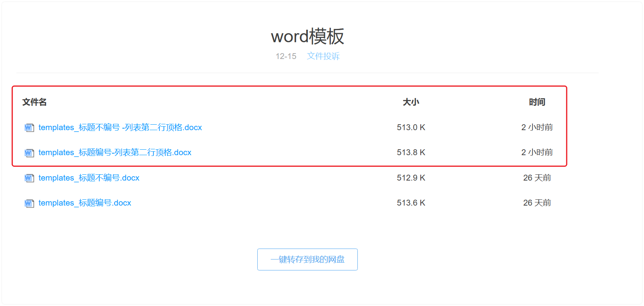Image resolution: width=644 pixels, height=306 pixels.
Task: Click 2 小时前 for templates_标题不编号 -列表第二行顶格.docx
Action: click(x=537, y=127)
